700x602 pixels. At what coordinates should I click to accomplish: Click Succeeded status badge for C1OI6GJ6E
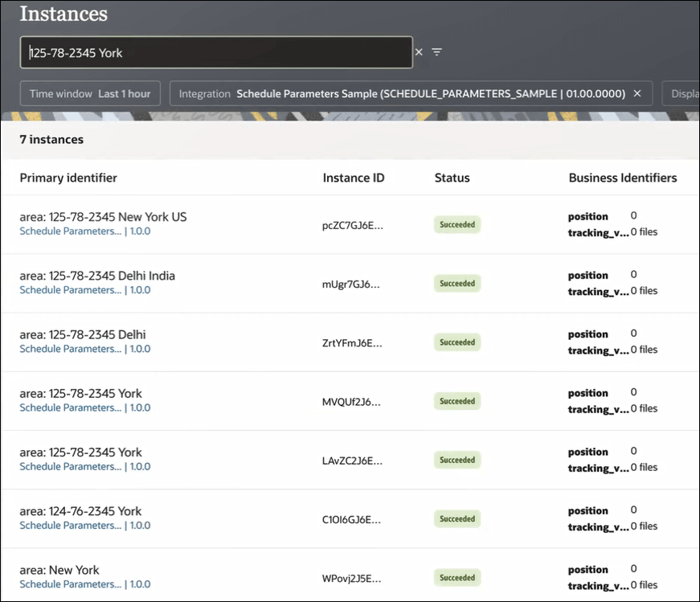pos(457,518)
